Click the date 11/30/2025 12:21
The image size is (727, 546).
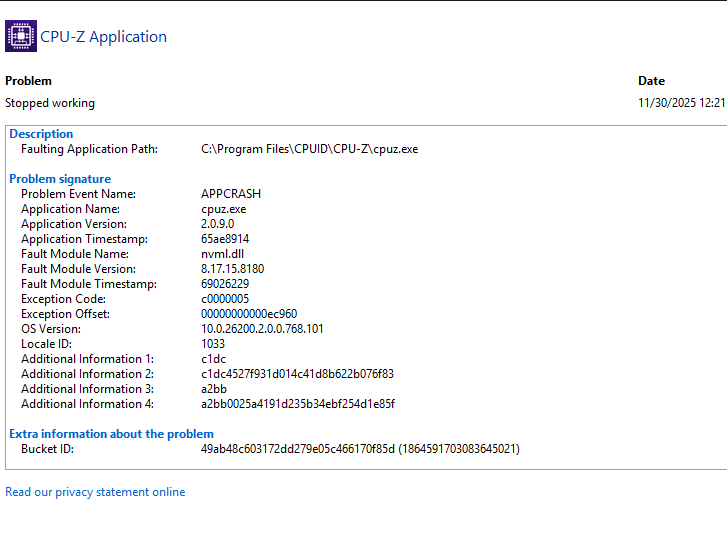click(x=682, y=103)
